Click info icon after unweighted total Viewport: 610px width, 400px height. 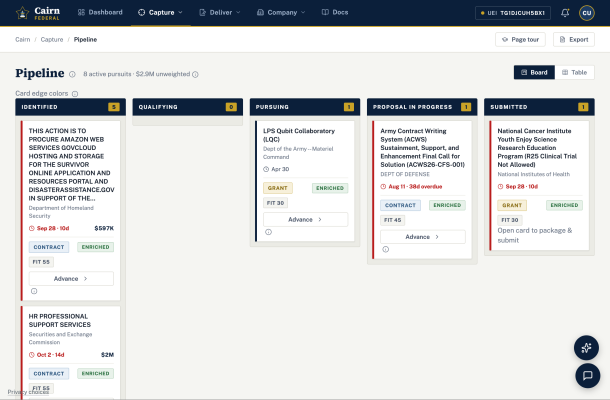(x=195, y=74)
